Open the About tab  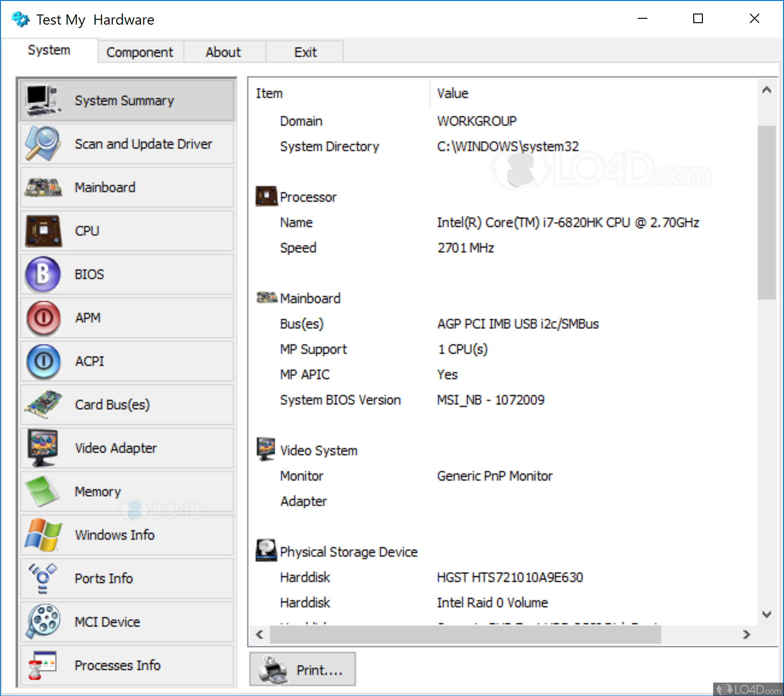click(x=223, y=52)
